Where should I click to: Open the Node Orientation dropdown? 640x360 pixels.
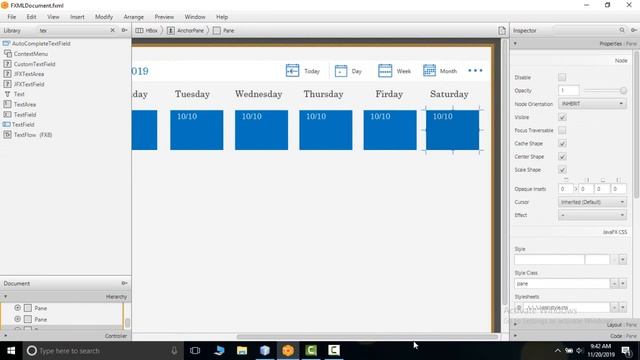(x=592, y=104)
